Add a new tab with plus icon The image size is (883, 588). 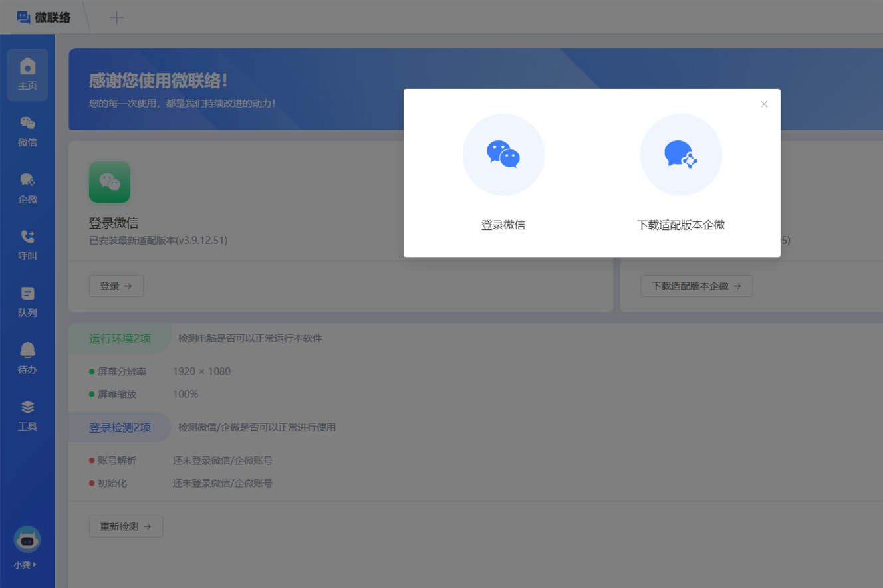116,17
